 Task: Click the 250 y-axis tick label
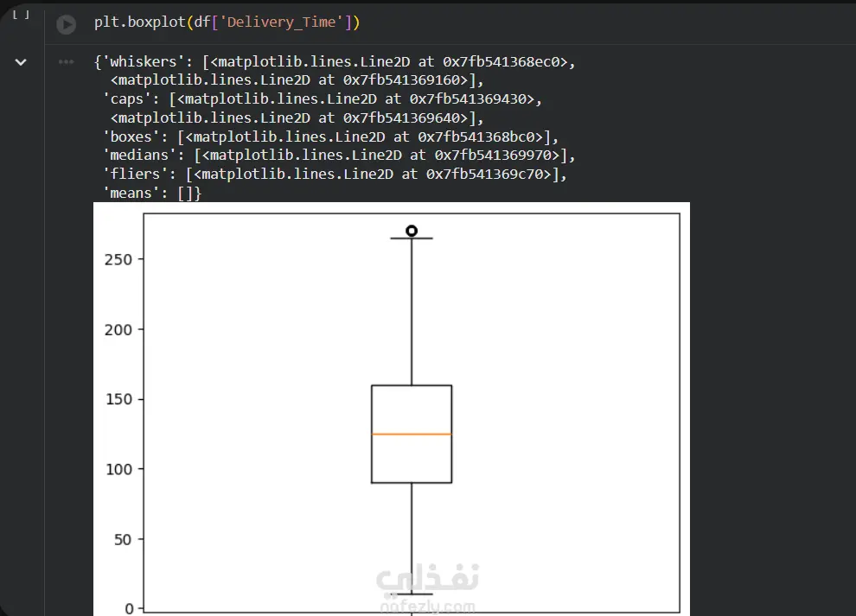click(118, 260)
